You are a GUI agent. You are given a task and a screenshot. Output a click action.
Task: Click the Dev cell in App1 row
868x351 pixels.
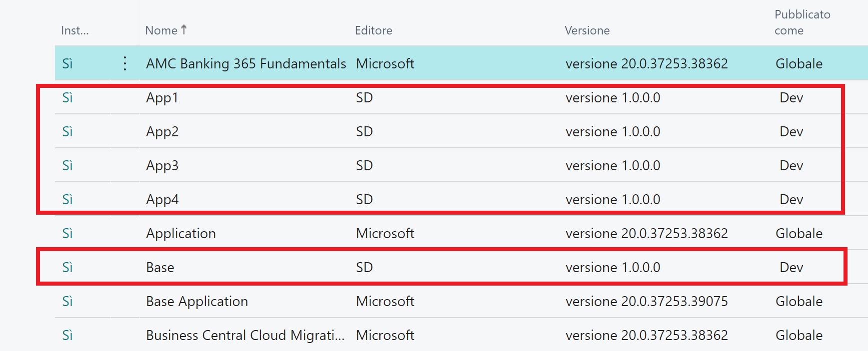coord(791,98)
